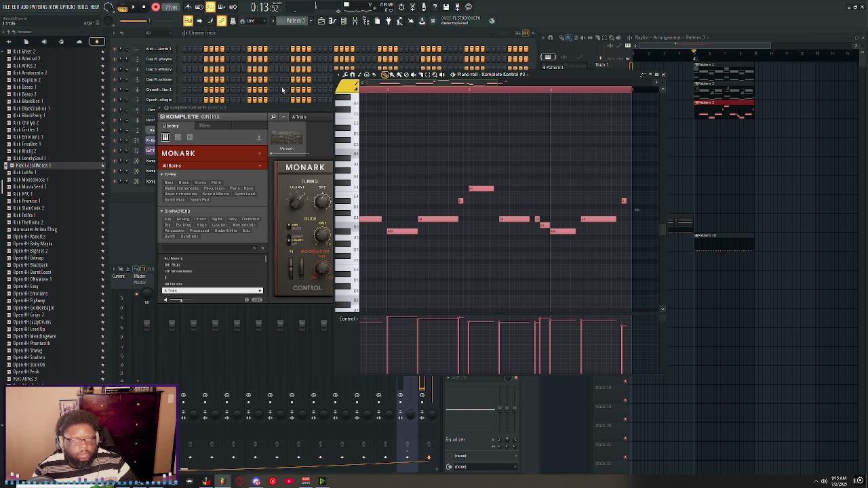Select the Synth Lead type tag
This screenshot has height=488, width=868.
(244, 194)
